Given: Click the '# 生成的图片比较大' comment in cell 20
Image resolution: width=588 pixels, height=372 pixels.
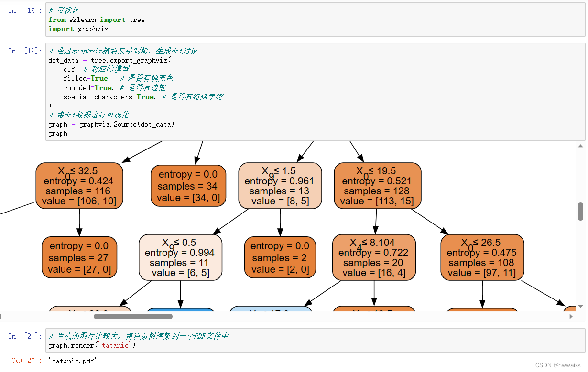Looking at the screenshot, I should 139,336.
